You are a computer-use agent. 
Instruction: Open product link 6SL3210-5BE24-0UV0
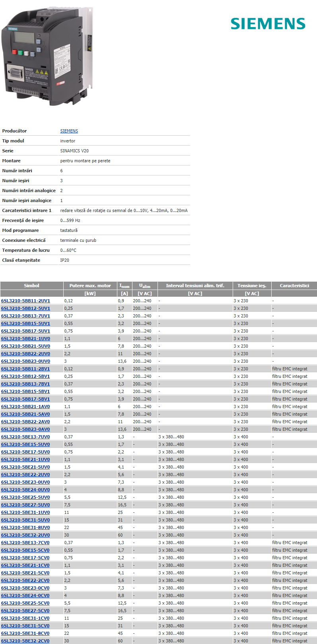pos(25,490)
